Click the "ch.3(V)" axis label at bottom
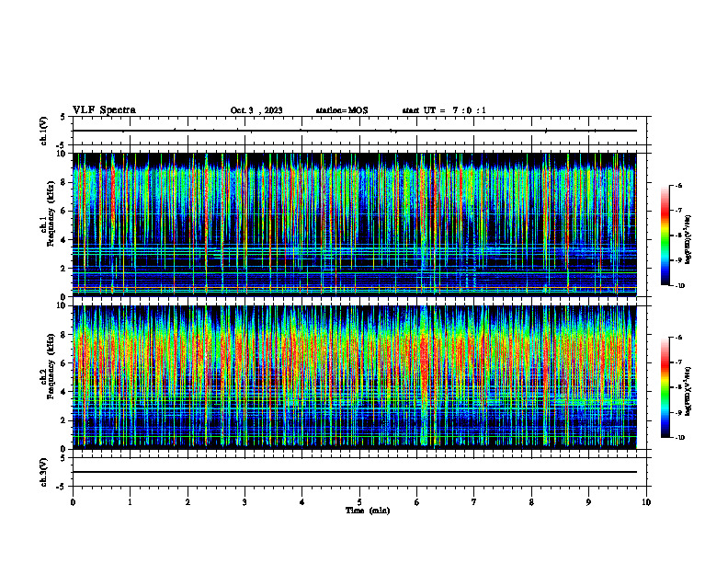Screen dimensions: 728x563 43,473
